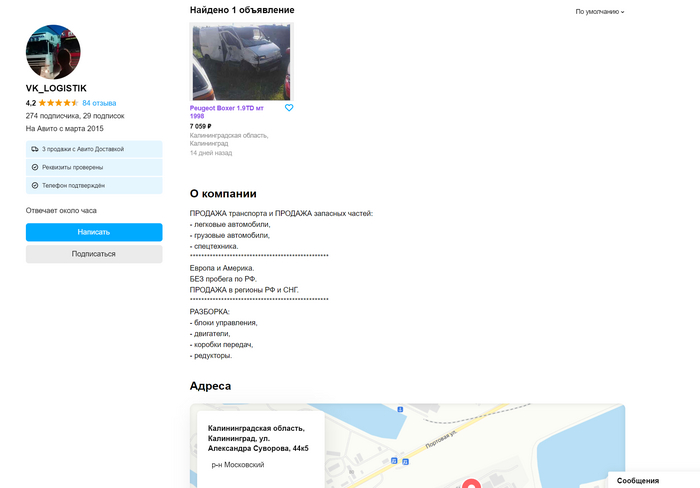The height and width of the screenshot is (488, 700).
Task: Click the Найдено 1 объявление heading
Action: tap(242, 10)
